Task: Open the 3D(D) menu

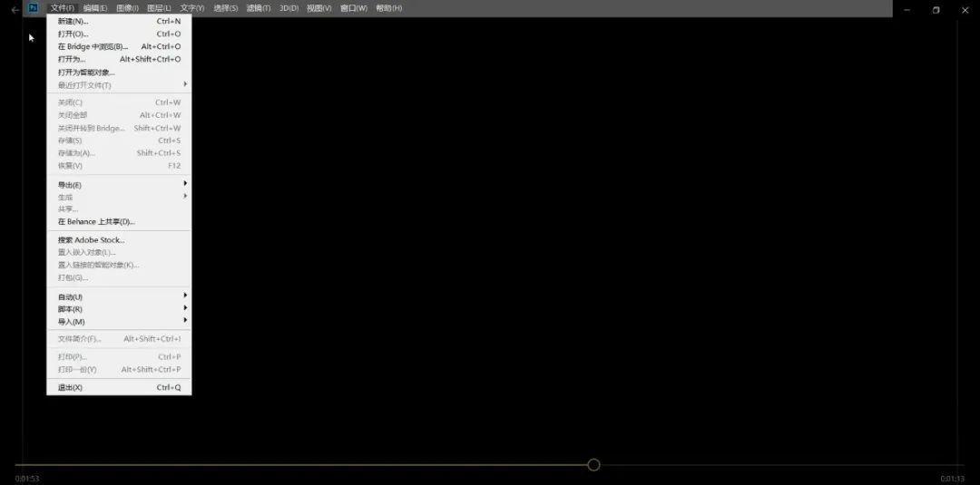Action: (289, 8)
